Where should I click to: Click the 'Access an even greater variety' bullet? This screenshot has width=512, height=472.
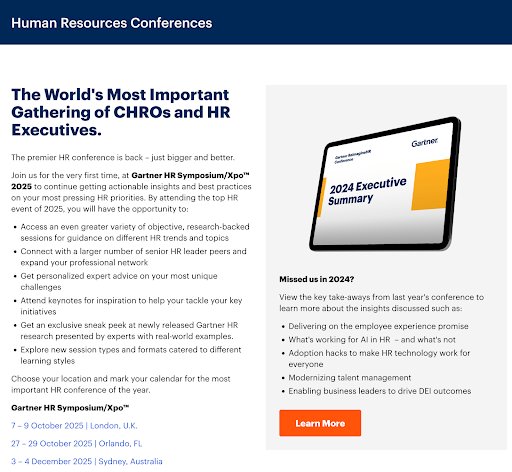(135, 232)
